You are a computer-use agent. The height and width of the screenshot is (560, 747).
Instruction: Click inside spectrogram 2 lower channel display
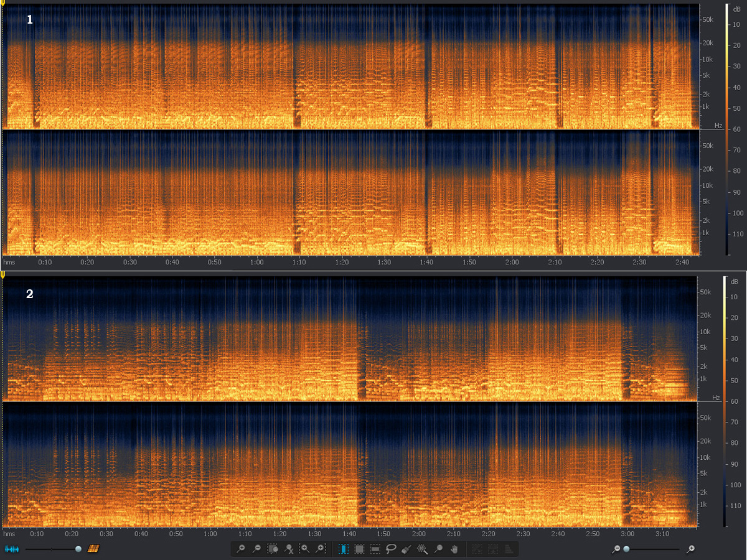(350, 465)
